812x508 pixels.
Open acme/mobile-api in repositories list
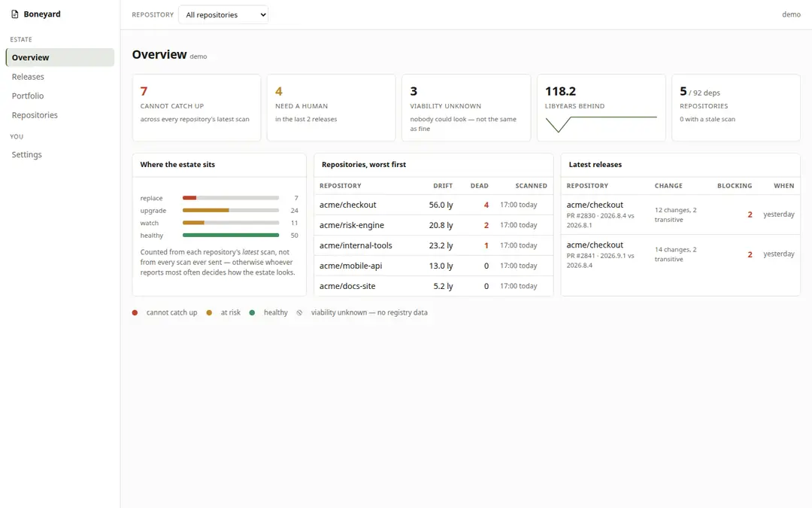coord(434,266)
